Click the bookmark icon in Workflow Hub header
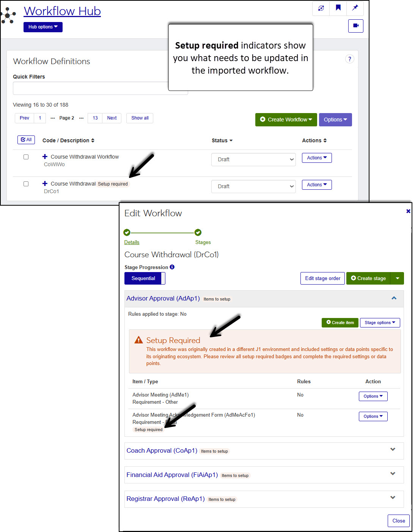The height and width of the screenshot is (532, 415). click(338, 8)
